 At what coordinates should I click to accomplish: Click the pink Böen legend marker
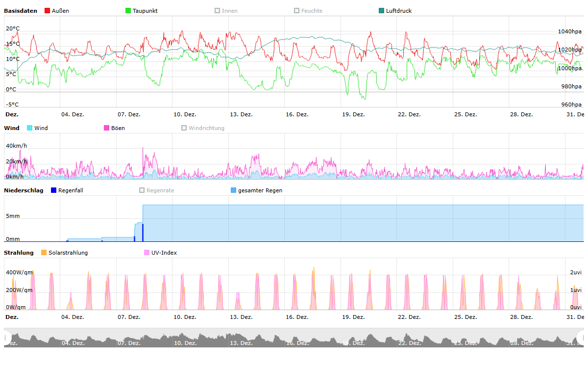[107, 128]
